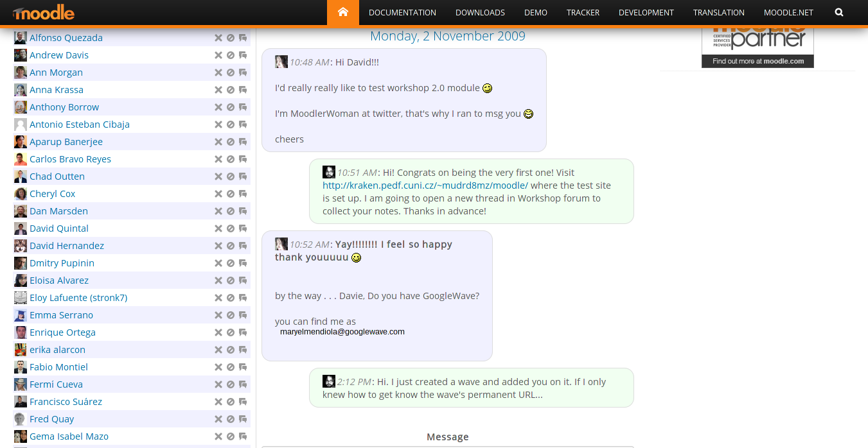868x448 pixels.
Task: Click Andrew Davis's avatar thumbnail
Action: (21, 55)
